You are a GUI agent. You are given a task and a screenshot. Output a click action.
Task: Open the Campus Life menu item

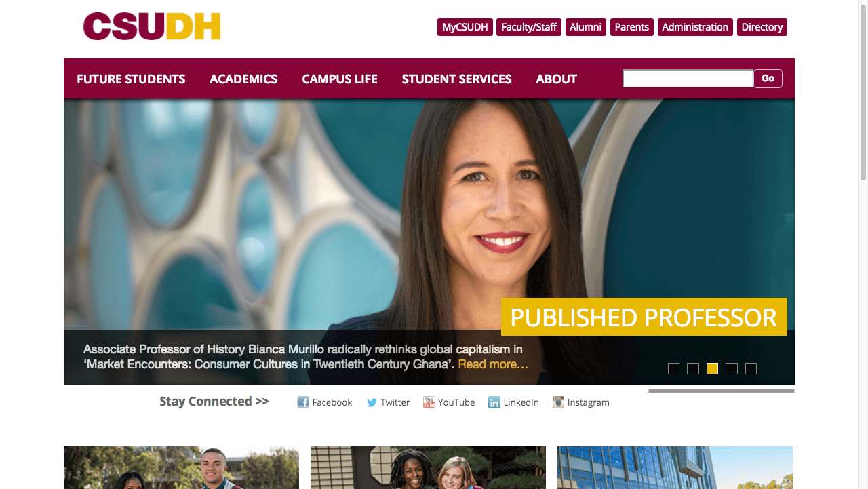pyautogui.click(x=340, y=79)
